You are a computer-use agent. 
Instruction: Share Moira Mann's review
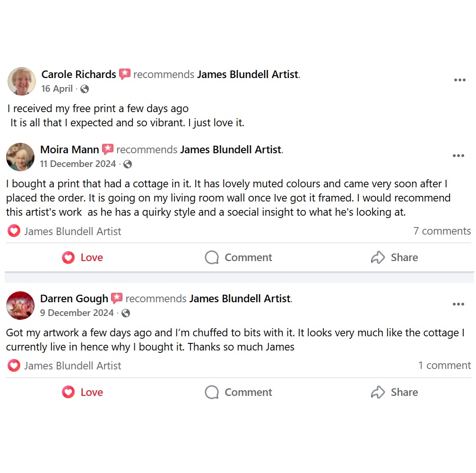point(395,257)
